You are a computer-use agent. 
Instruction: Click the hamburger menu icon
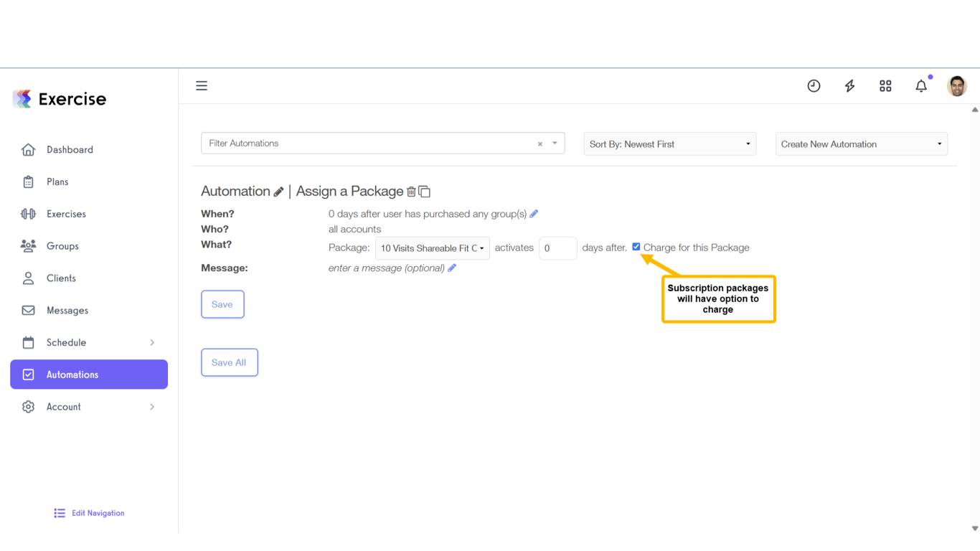[202, 86]
